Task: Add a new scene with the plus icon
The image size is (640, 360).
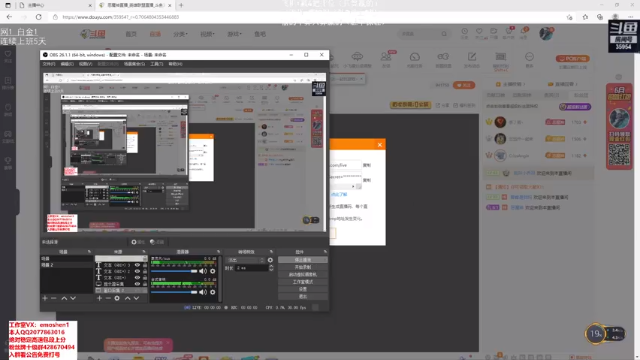Action: 45,298
